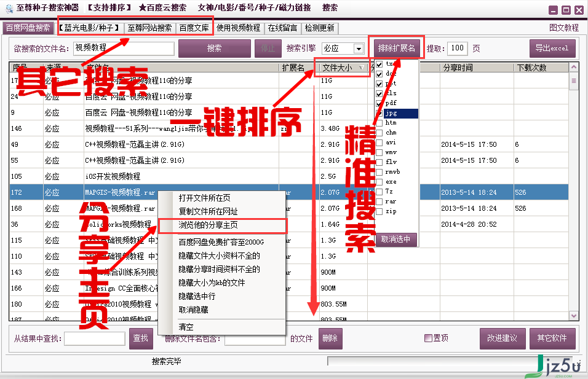Viewport: 588px width, 379px height.
Task: Open the 百度文库 tab
Action: 194,28
